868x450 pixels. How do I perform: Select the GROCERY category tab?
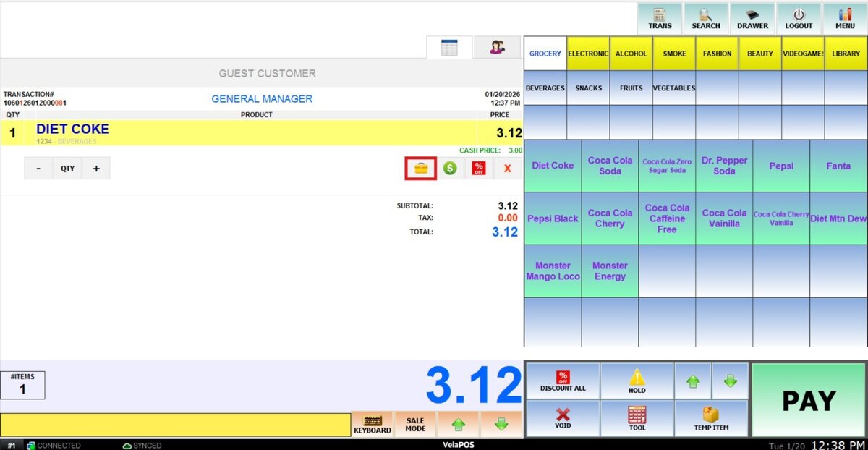[545, 54]
